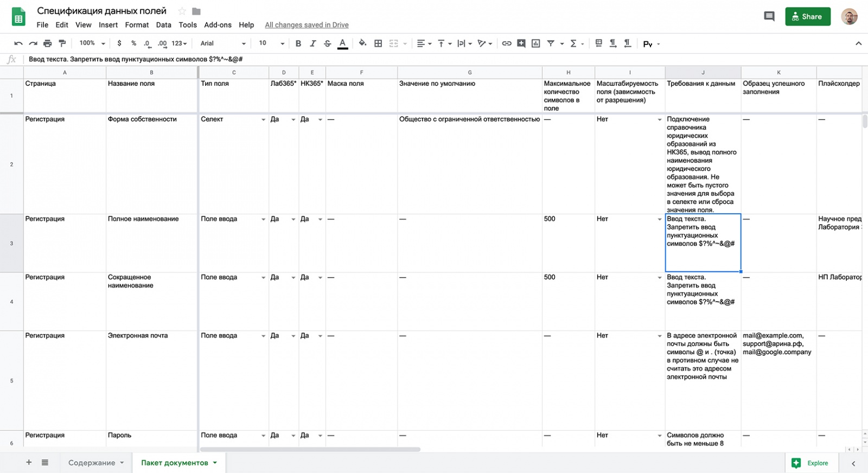
Task: Open the Нет dropdown in Полное наименование row
Action: click(x=660, y=219)
